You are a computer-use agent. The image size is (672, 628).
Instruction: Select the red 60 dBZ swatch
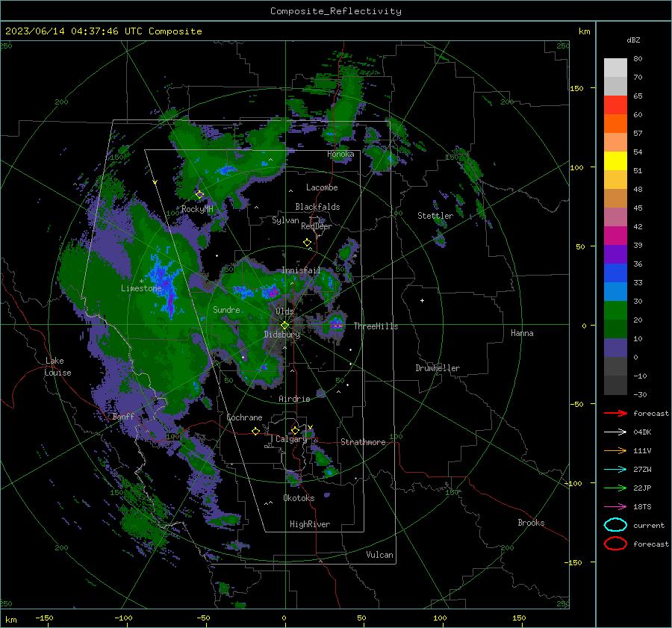click(615, 105)
